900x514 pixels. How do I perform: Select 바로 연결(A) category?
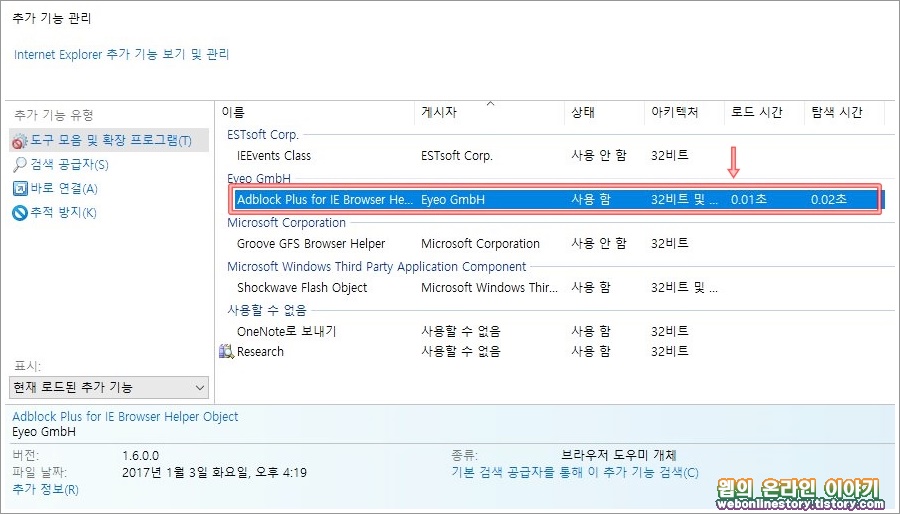click(x=64, y=189)
